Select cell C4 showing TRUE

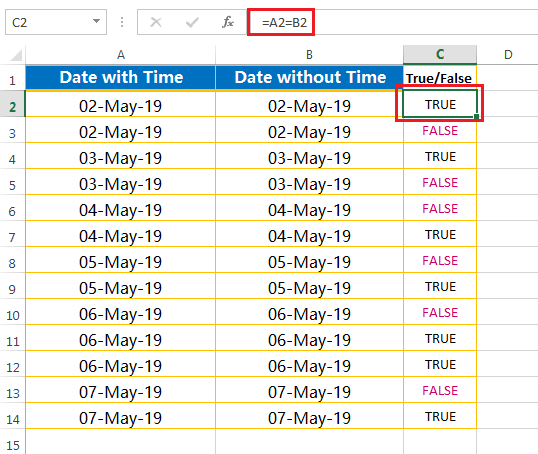pyautogui.click(x=440, y=156)
